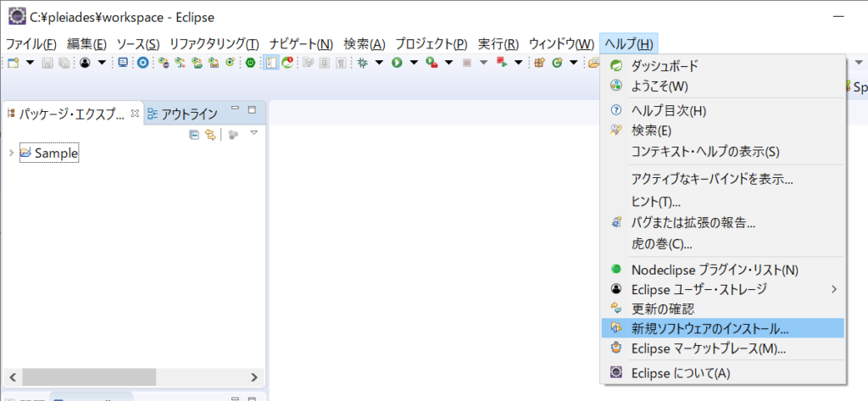Select ダッシュボード in Help menu
This screenshot has height=401, width=868.
click(723, 66)
